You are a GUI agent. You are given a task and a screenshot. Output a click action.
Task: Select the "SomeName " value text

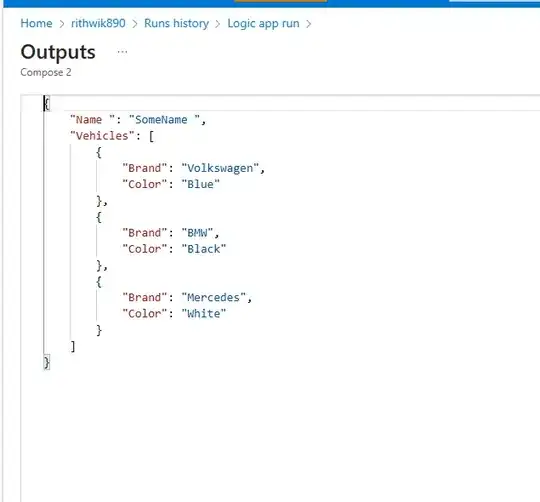click(x=164, y=119)
